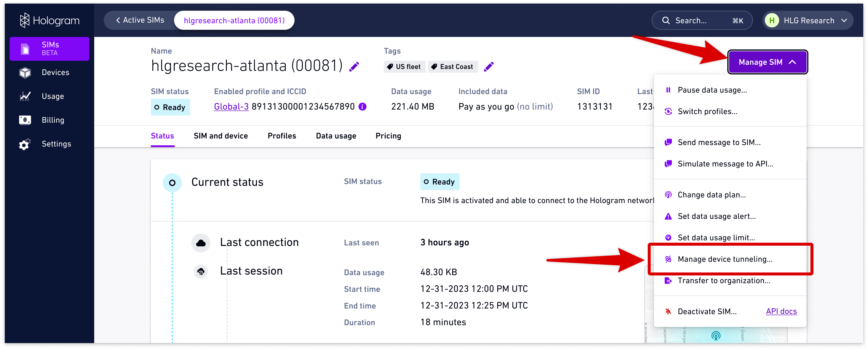Open the SIMs sidebar section

click(49, 49)
